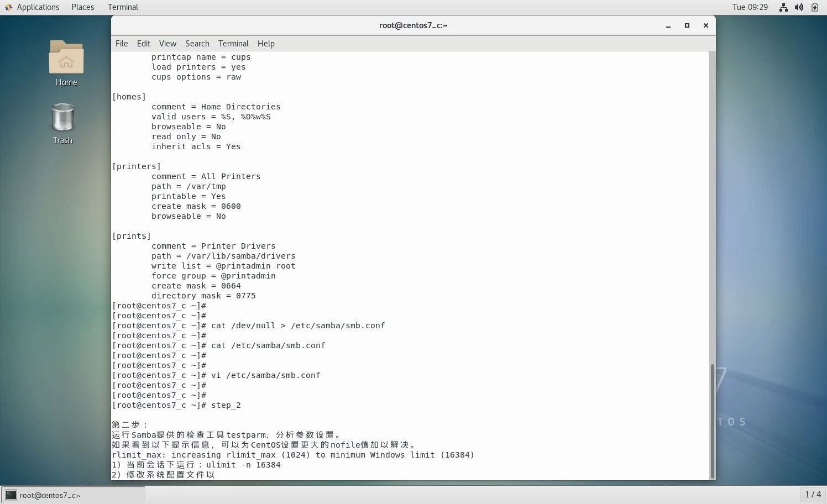Minimize the terminal window
827x504 pixels.
pos(668,25)
